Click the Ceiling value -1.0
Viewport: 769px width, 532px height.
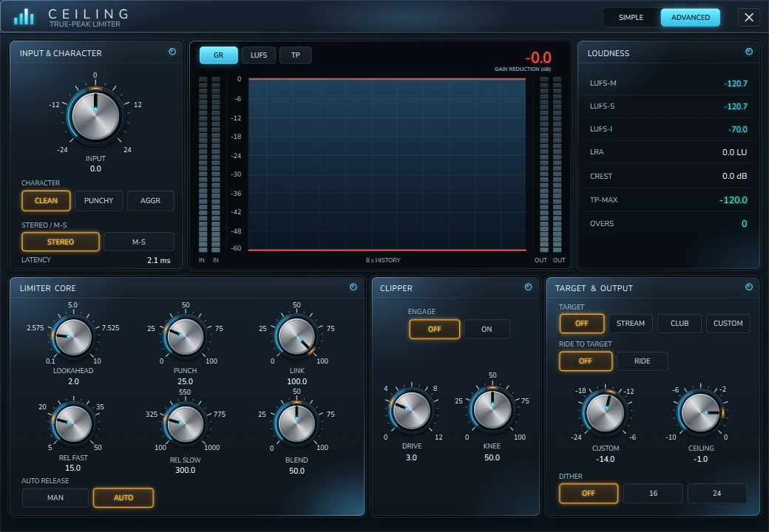(x=700, y=459)
